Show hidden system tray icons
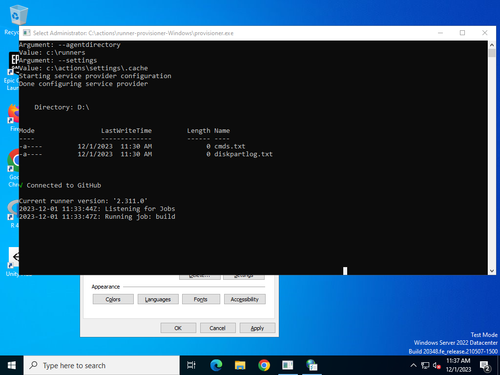The image size is (500, 375). click(x=413, y=365)
